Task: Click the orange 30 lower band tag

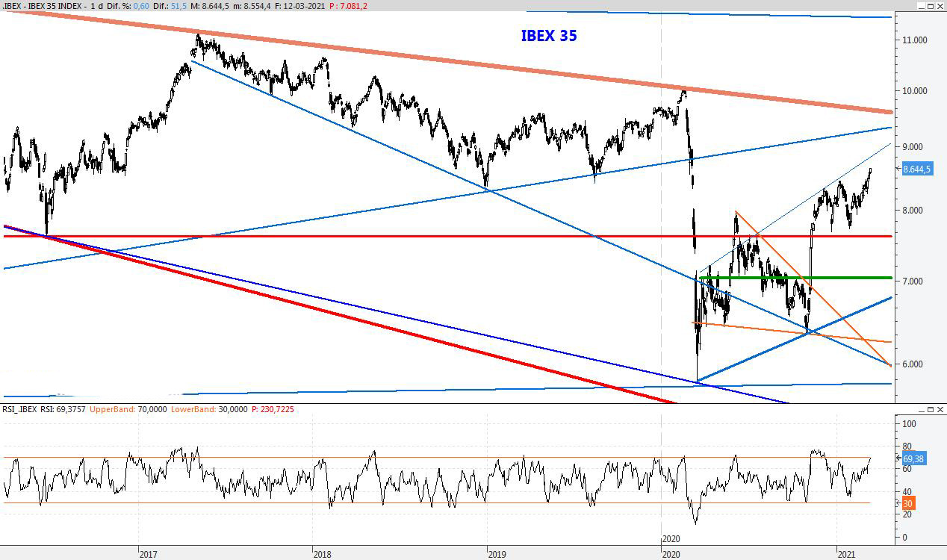Action: tap(909, 503)
